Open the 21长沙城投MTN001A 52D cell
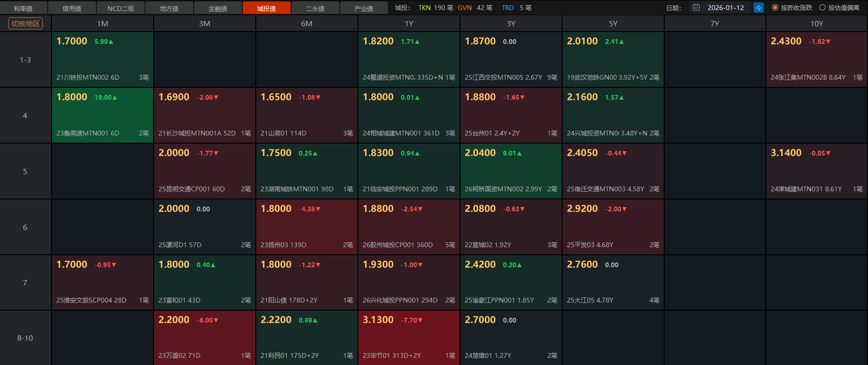 pos(205,115)
